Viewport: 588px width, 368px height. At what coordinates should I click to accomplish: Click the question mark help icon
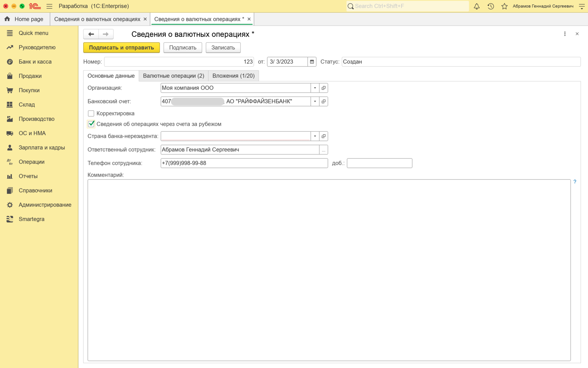click(575, 182)
